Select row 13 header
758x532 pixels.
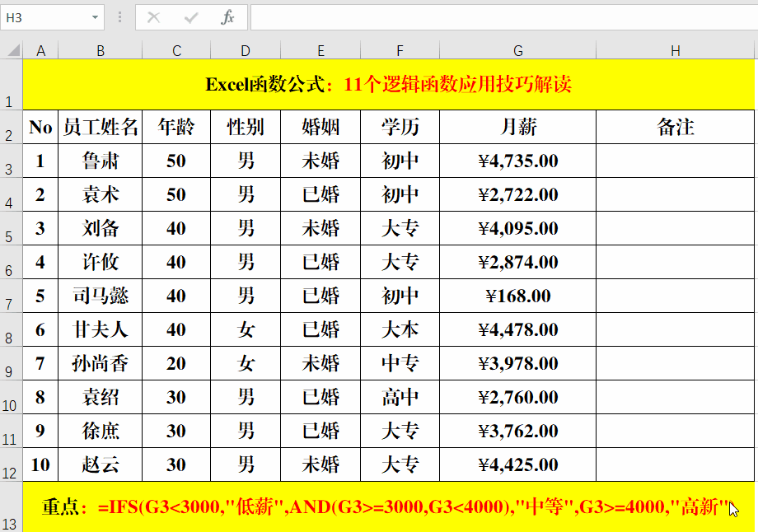coord(11,506)
